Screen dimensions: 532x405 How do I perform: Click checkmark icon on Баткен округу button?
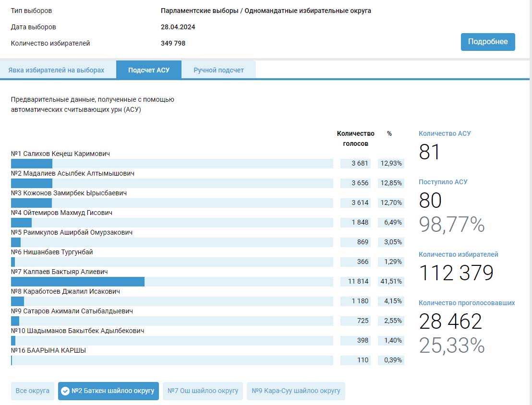[65, 391]
